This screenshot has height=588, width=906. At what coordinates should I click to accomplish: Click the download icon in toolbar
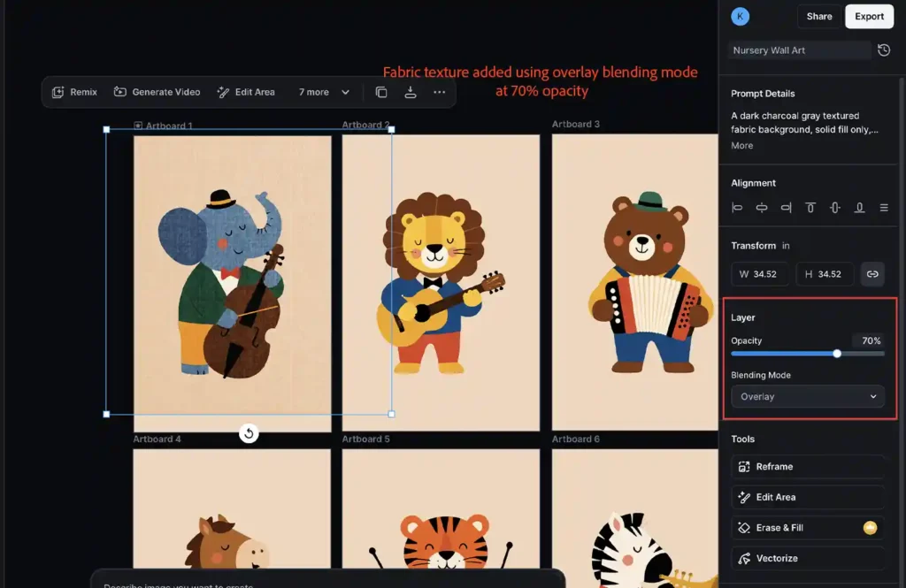[x=411, y=92]
